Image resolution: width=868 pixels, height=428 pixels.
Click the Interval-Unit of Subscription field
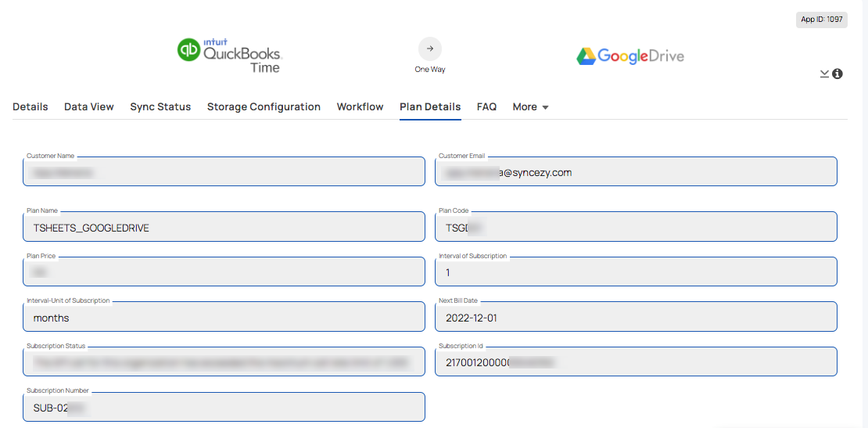tap(224, 317)
